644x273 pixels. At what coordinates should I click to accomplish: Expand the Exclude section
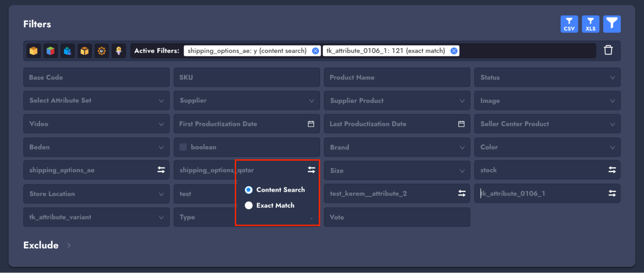(69, 245)
